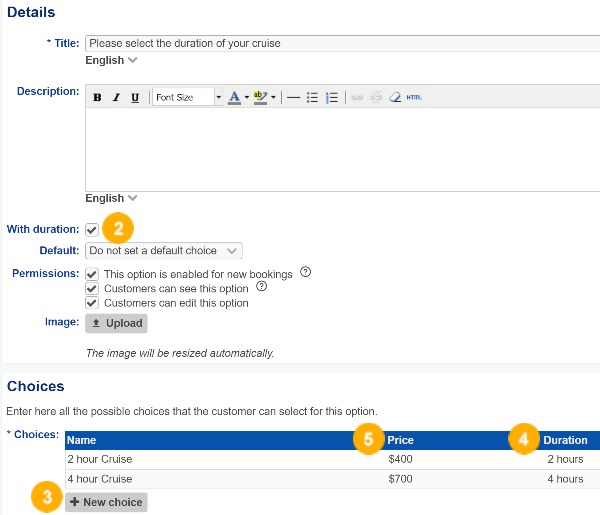Open help for 'Customers can see this option'

pos(261,286)
